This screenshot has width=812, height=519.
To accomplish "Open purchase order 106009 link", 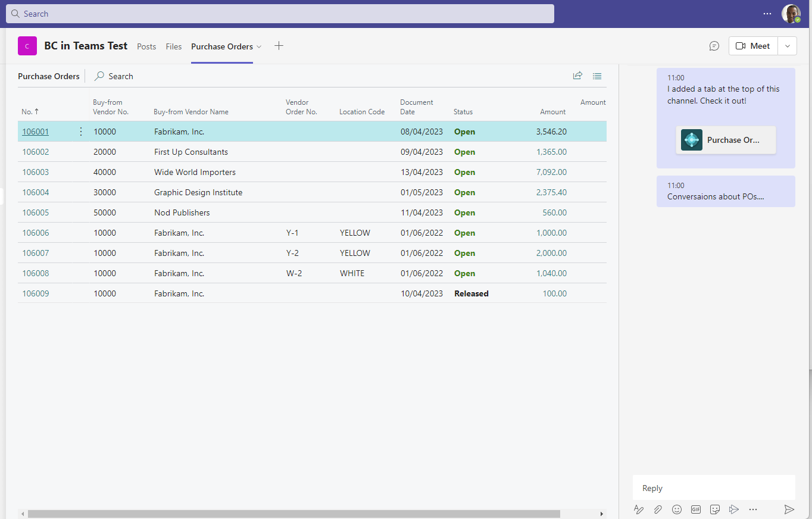I will coord(36,293).
